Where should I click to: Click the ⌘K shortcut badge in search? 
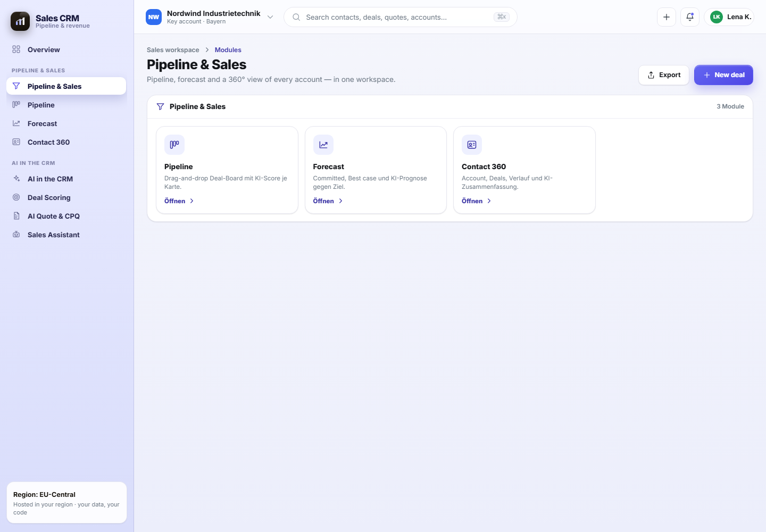(x=502, y=17)
